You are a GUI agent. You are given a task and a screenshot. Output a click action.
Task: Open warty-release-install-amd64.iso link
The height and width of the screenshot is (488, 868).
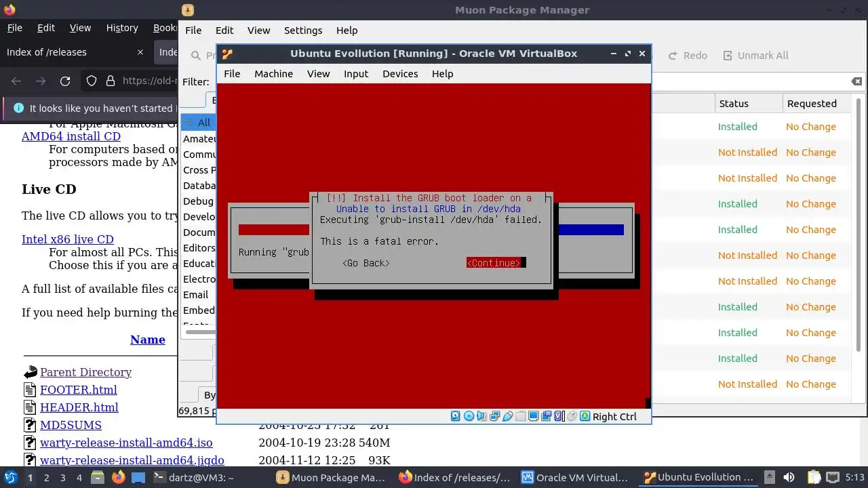point(126,443)
